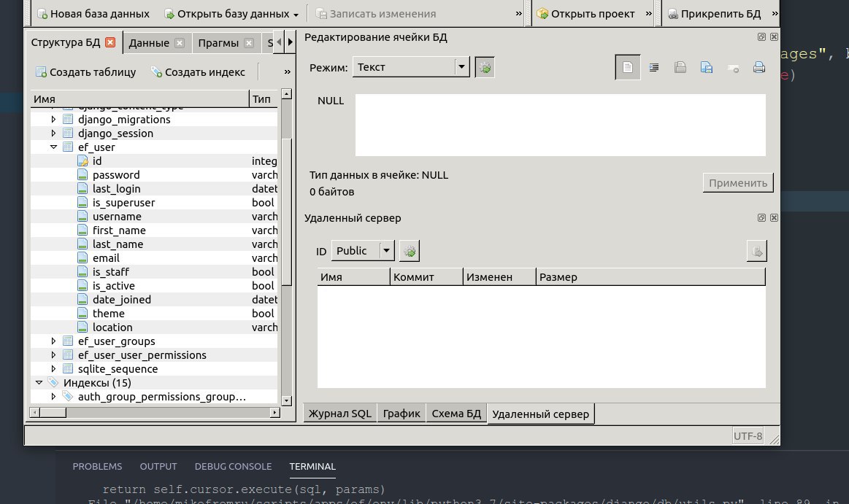Expand the django_session table node
Screen dimensions: 849x504
click(53, 133)
